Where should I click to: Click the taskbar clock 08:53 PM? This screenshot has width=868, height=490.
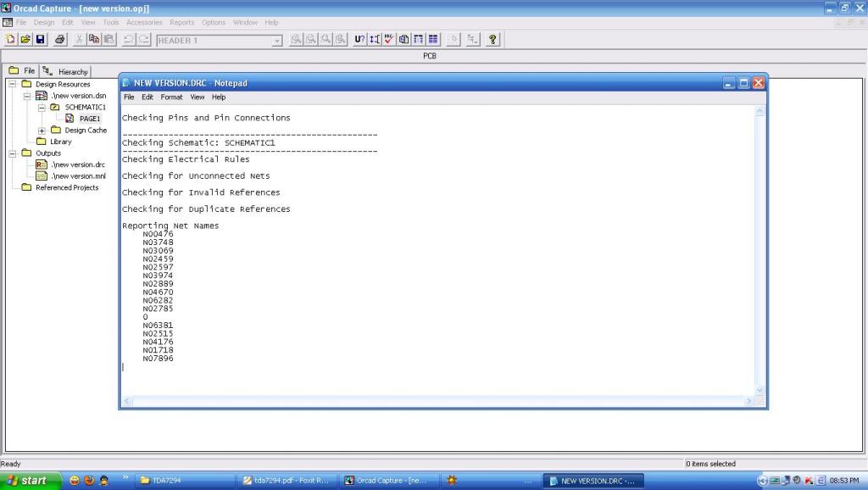click(x=843, y=481)
